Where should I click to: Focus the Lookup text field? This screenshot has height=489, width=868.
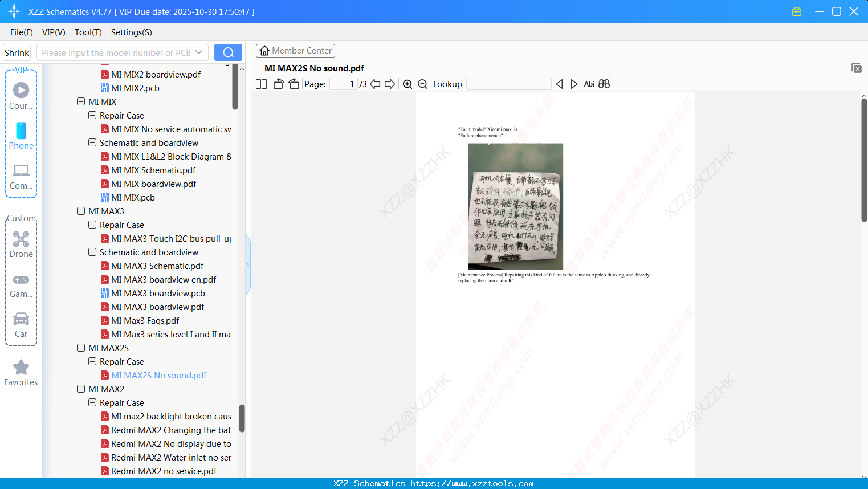pyautogui.click(x=509, y=84)
